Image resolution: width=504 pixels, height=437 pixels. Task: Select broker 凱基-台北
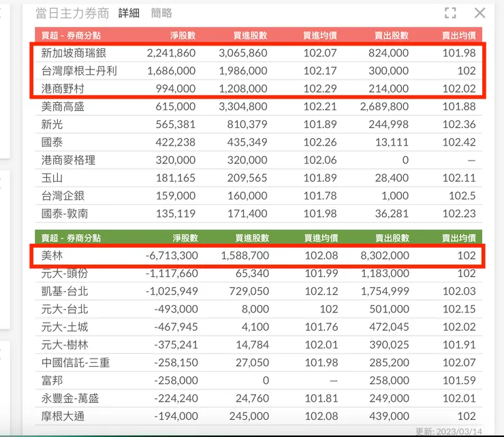[65, 291]
